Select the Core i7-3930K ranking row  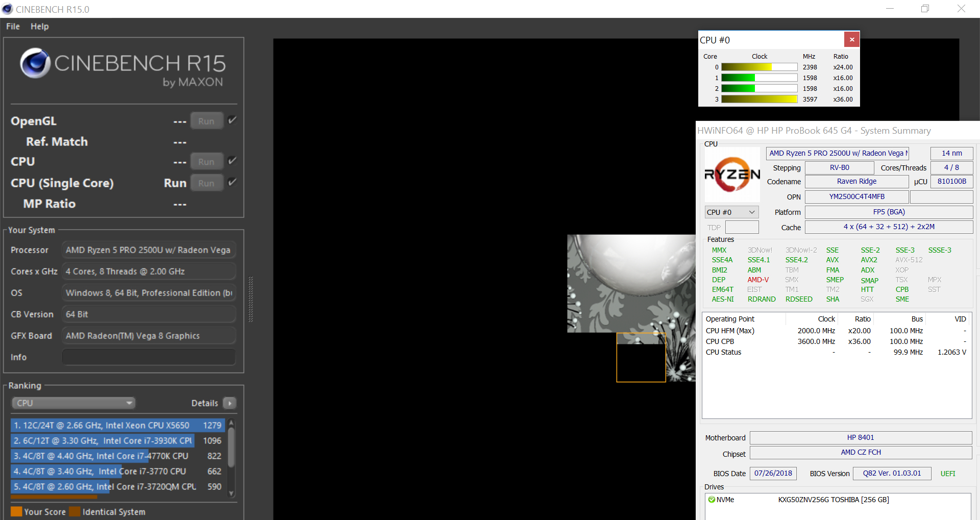(x=117, y=440)
